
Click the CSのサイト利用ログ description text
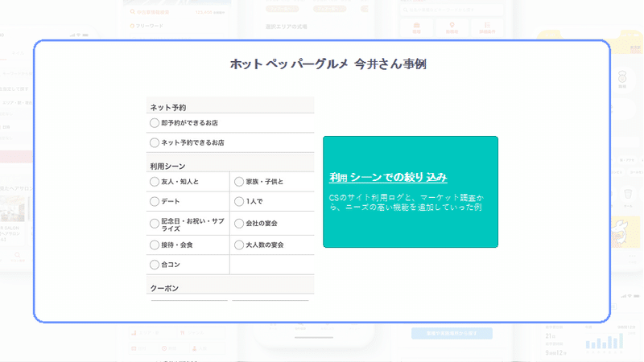(x=407, y=203)
